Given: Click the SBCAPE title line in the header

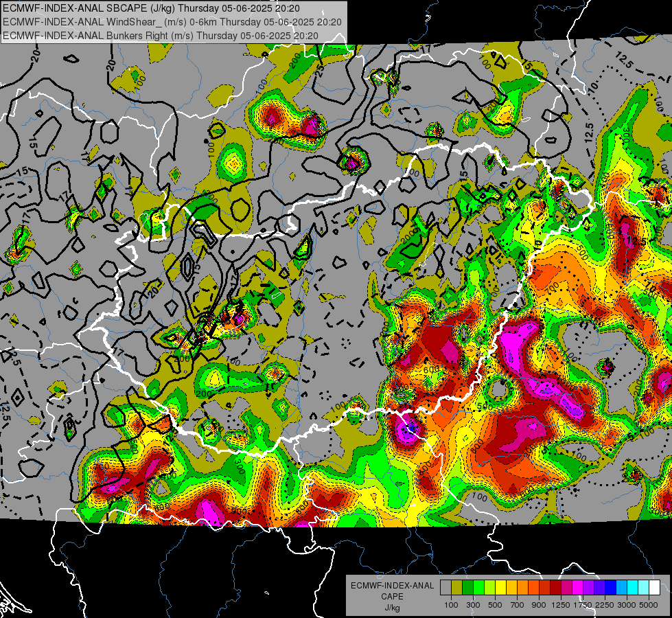Looking at the screenshot, I should click(x=151, y=8).
